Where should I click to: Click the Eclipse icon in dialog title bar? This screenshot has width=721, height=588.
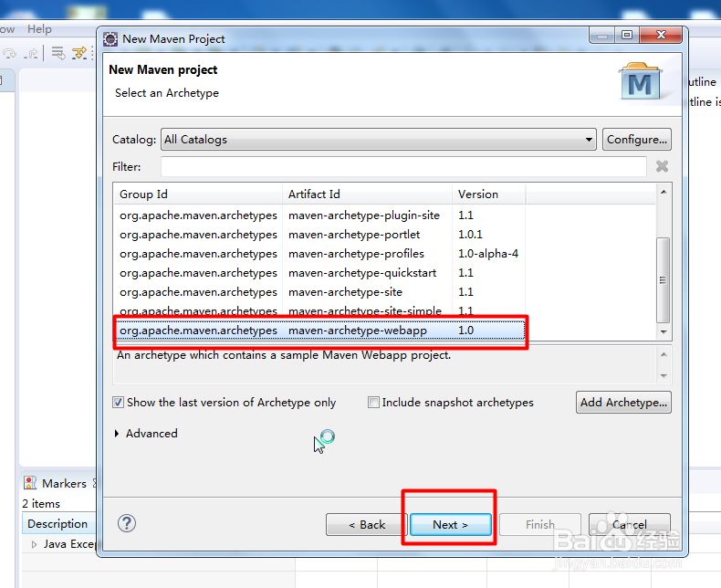coord(110,39)
